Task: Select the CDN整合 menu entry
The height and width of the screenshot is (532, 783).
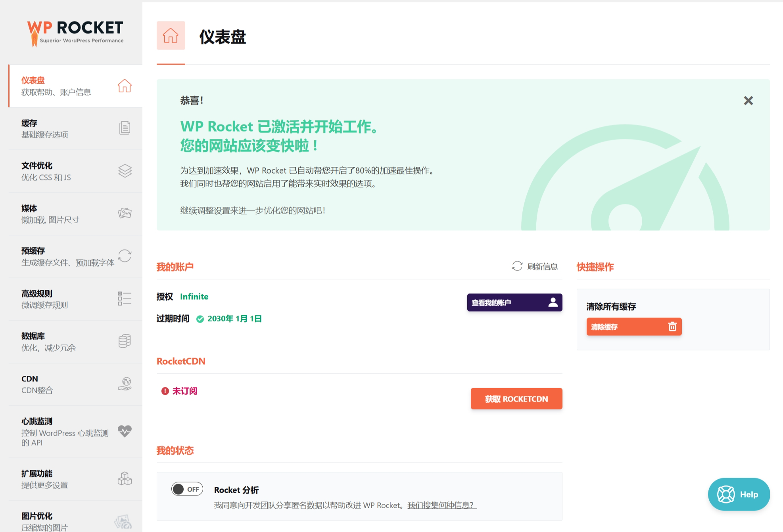Action: point(75,384)
